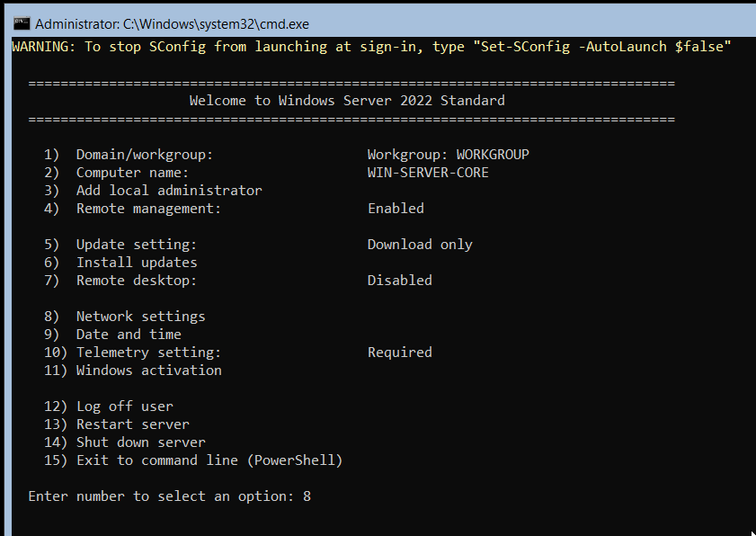756x536 pixels.
Task: Click the 'Workgroup: WORKGROUP' value
Action: [449, 155]
